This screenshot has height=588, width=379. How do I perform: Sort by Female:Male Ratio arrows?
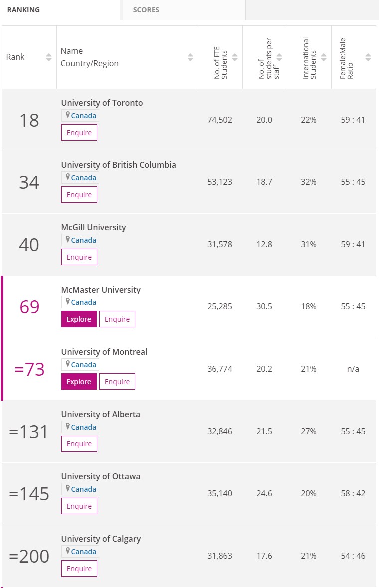coord(368,57)
